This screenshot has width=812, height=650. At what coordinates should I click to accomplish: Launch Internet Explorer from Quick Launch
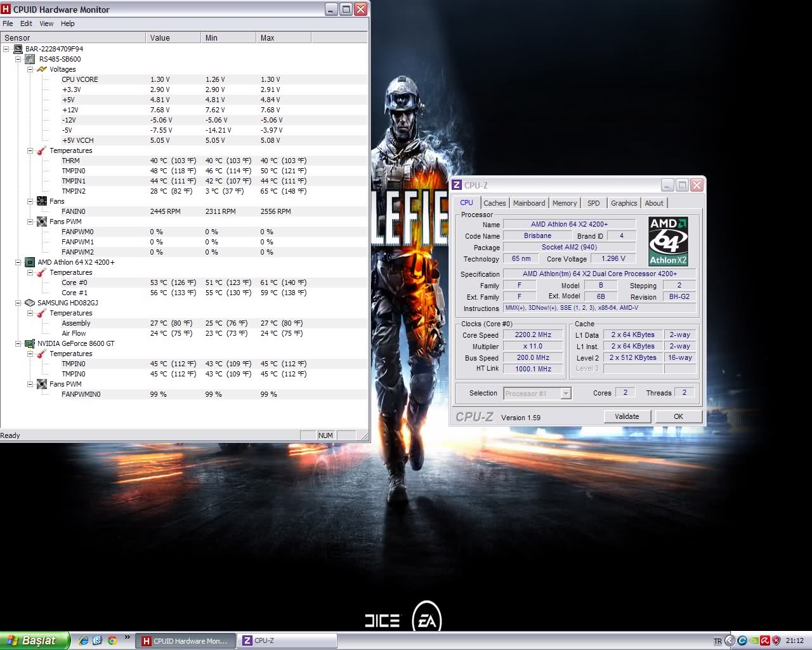[84, 640]
